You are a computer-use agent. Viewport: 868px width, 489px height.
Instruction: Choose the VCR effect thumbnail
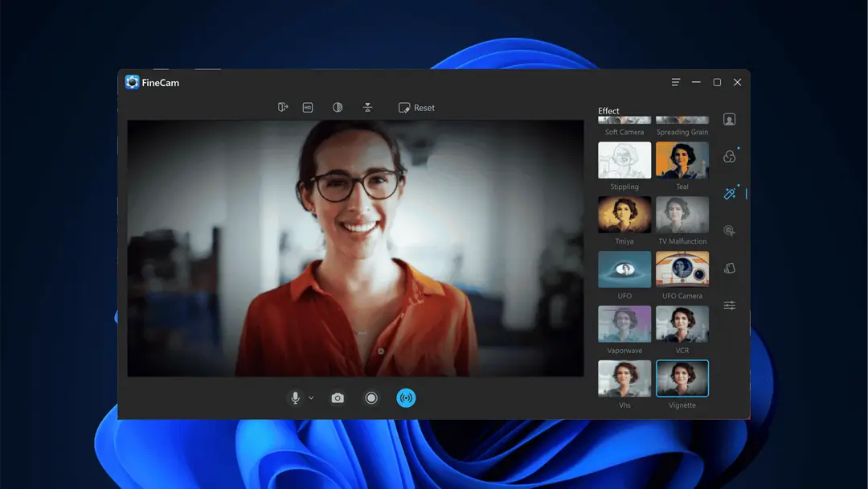682,324
